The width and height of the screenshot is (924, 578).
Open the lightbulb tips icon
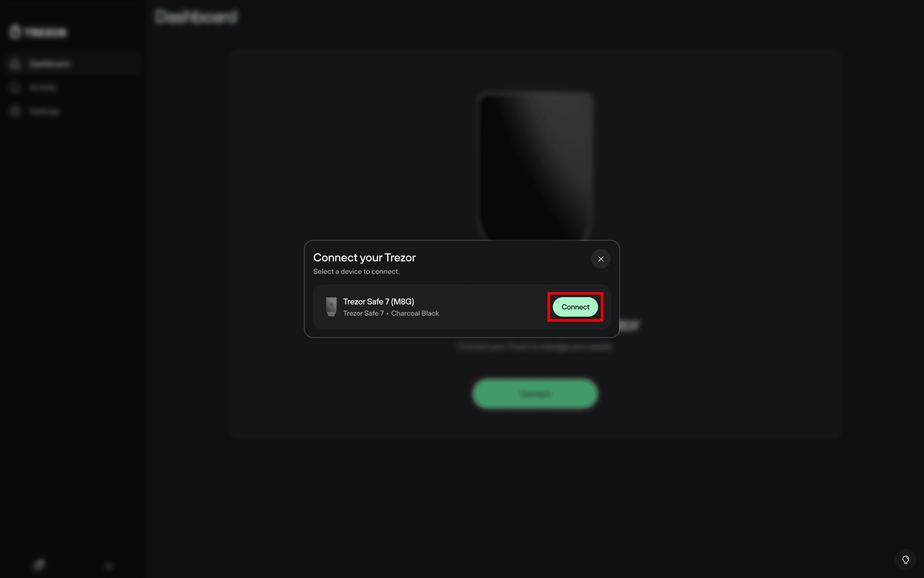(x=906, y=560)
